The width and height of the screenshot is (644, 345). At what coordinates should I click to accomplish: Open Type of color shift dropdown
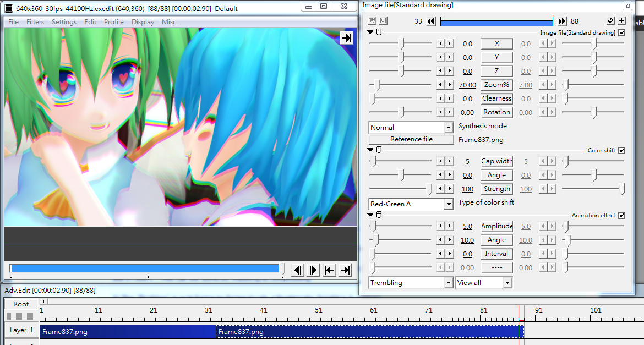click(411, 204)
